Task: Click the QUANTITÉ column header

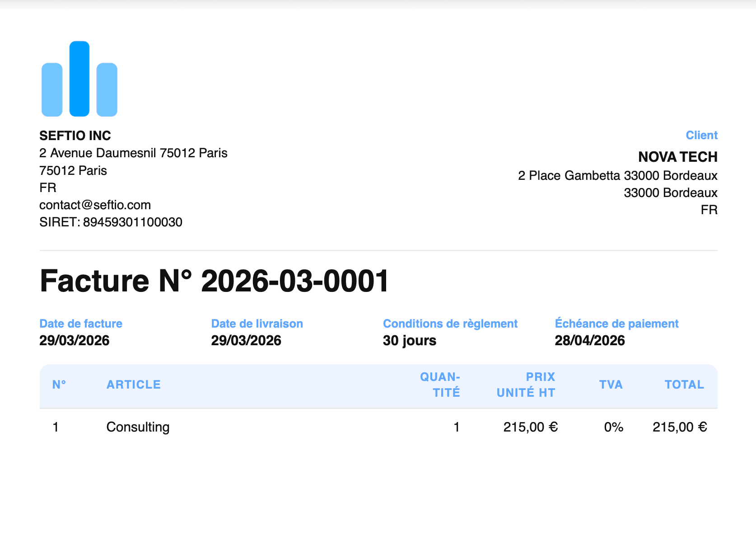Action: pyautogui.click(x=440, y=385)
